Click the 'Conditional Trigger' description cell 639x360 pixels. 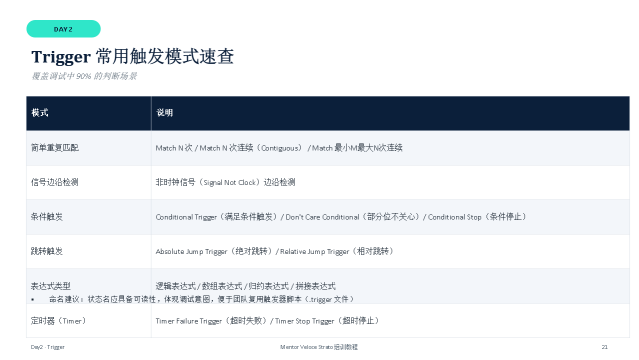390,217
